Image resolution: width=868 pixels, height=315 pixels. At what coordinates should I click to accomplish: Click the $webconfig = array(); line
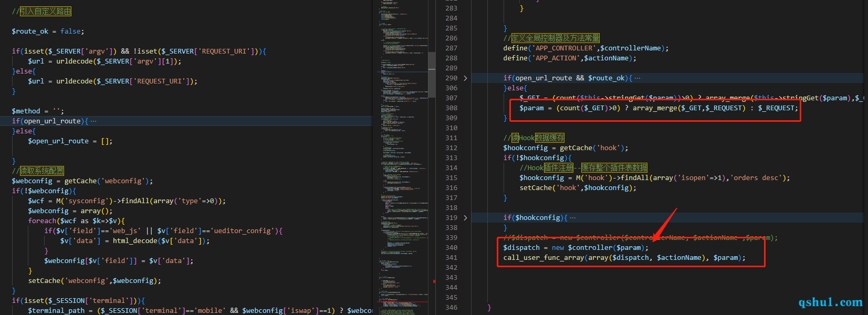[70, 211]
